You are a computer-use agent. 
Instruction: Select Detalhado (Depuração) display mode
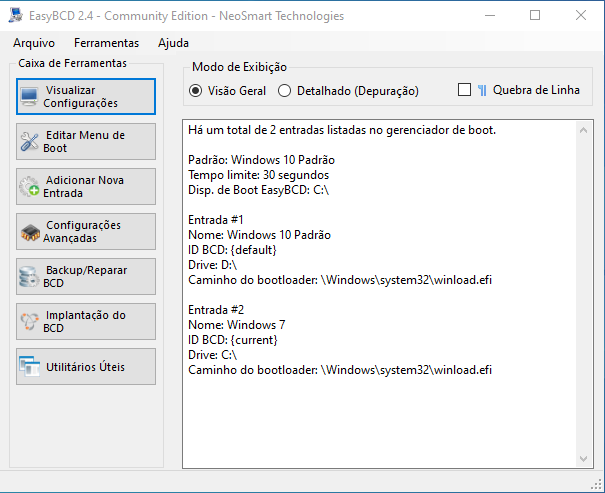click(x=284, y=91)
